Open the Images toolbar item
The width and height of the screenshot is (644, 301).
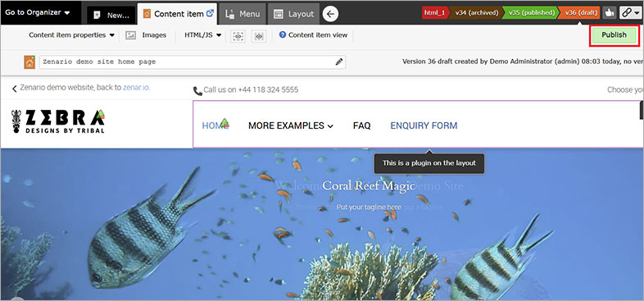click(x=146, y=35)
